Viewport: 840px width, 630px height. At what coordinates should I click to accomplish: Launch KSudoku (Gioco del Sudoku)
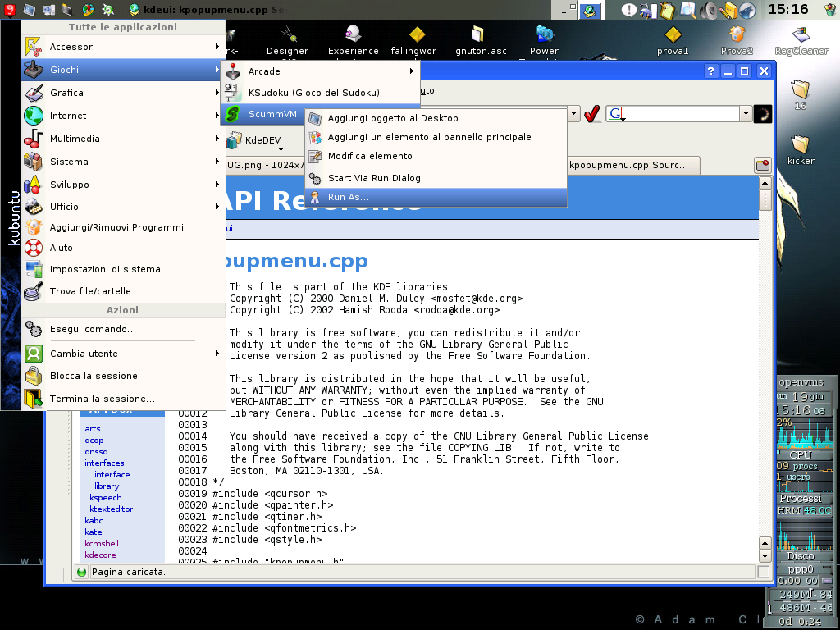tap(321, 93)
